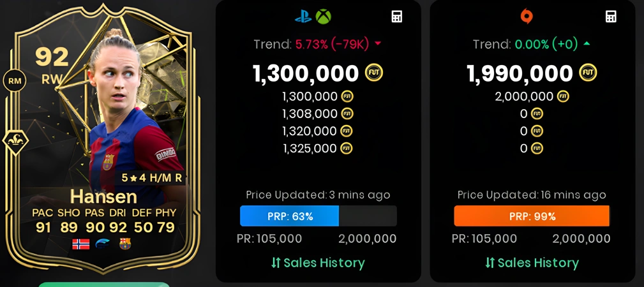The image size is (644, 287).
Task: Click the orange PRP 99% progress bar
Action: click(x=532, y=216)
